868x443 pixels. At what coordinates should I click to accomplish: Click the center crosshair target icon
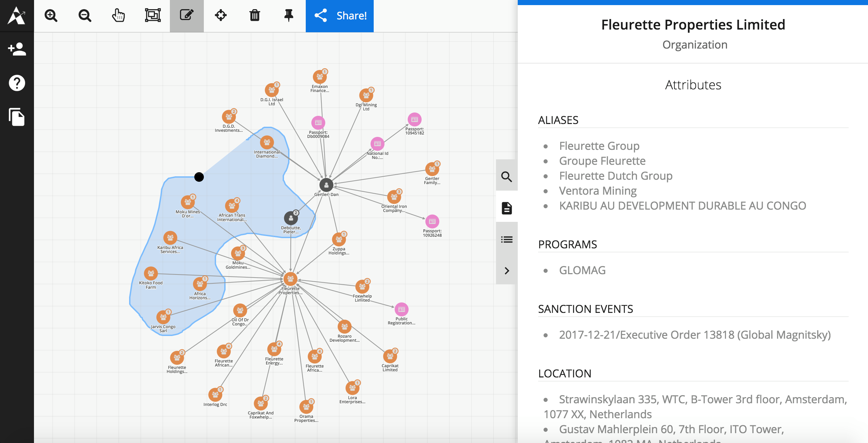[x=221, y=16]
